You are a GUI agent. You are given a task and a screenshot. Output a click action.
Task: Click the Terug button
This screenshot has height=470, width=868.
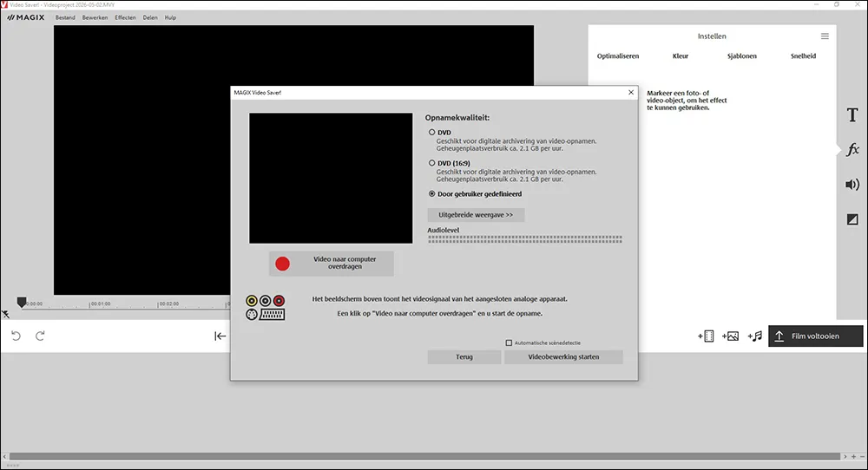[464, 356]
